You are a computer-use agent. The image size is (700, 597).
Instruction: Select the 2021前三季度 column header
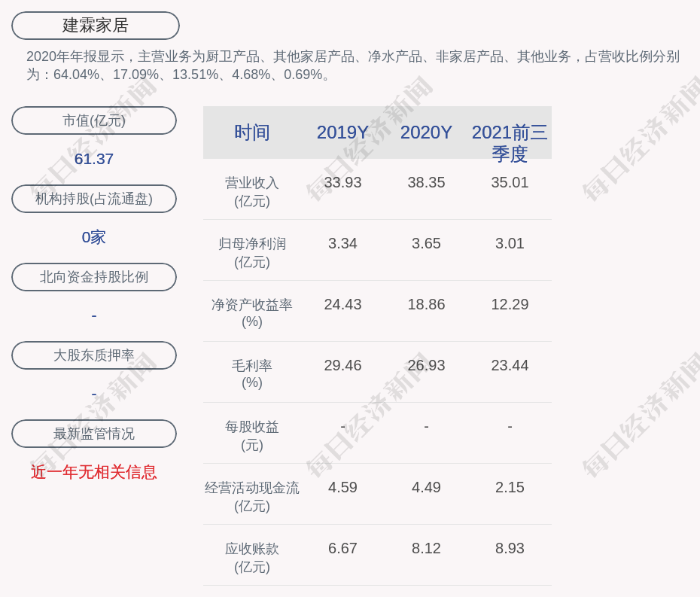tap(510, 143)
